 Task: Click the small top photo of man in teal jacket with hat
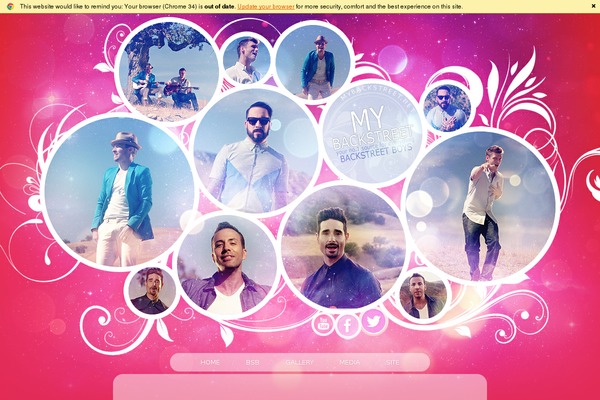(x=314, y=62)
